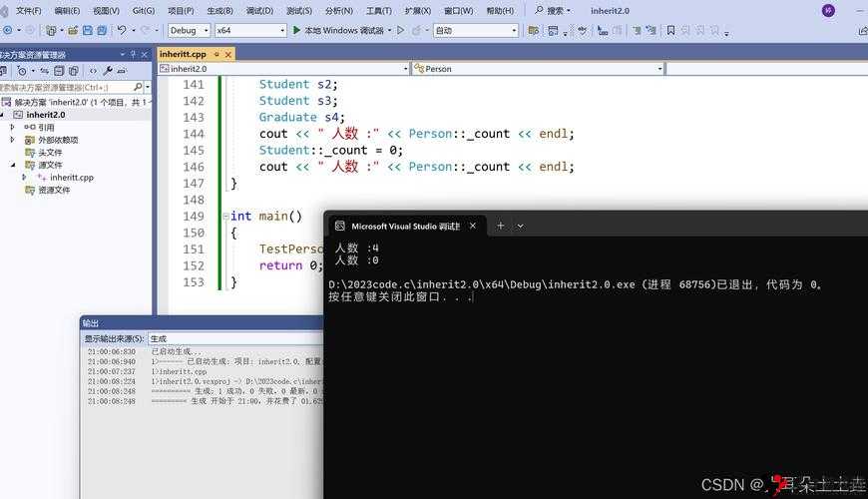Viewport: 868px width, 499px height.
Task: Click the 本地 Windows 调试器 button
Action: click(343, 31)
